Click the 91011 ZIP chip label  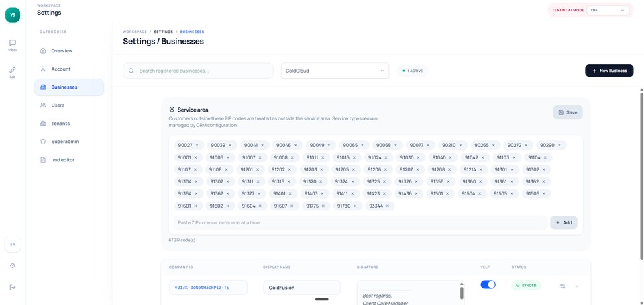point(311,157)
